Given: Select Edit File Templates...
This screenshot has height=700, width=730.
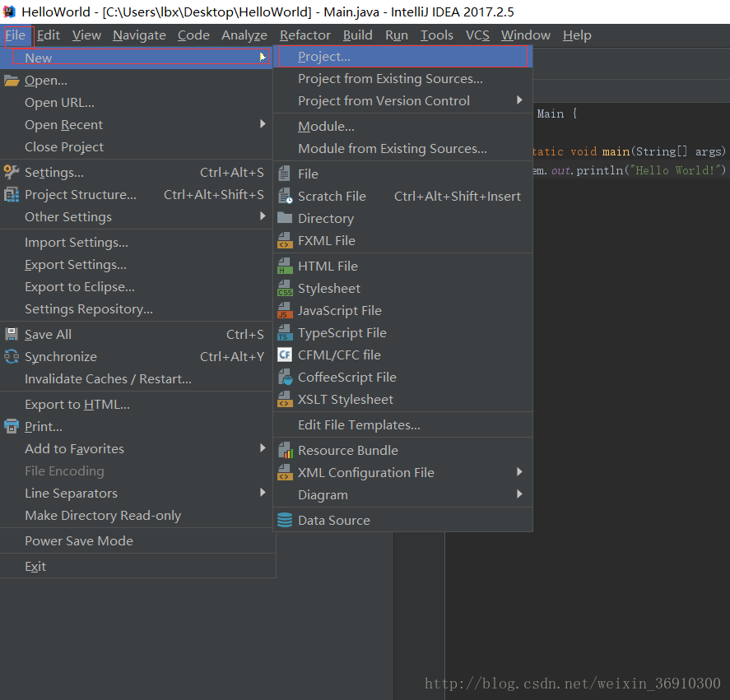Looking at the screenshot, I should (x=403, y=425).
